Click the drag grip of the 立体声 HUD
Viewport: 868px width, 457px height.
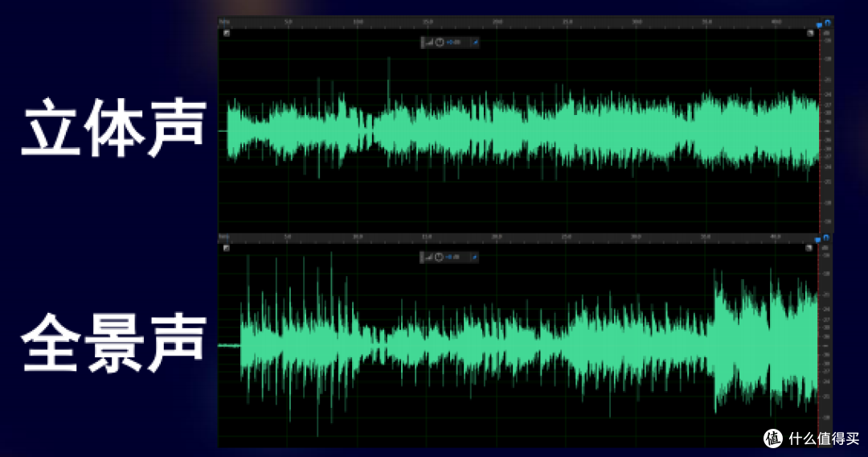point(424,42)
